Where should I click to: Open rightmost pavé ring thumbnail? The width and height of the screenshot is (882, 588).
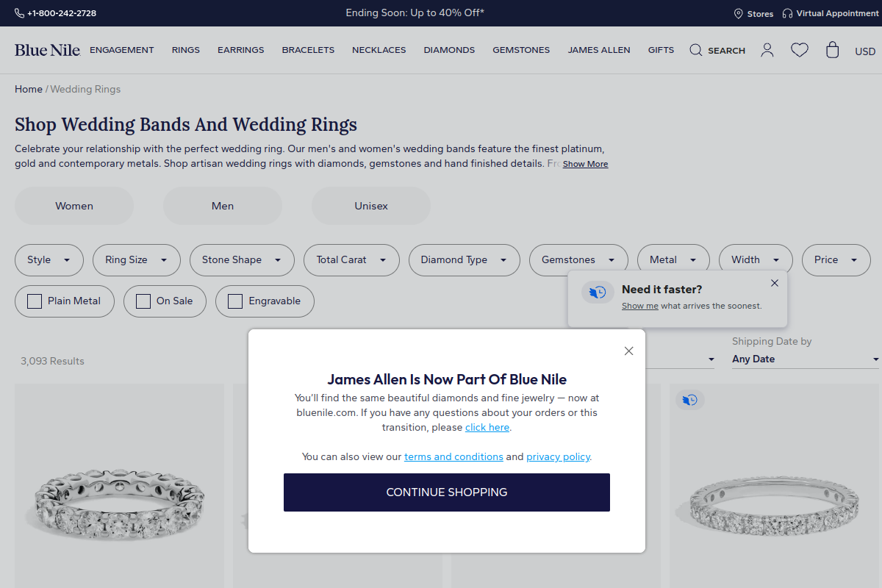coord(775,486)
